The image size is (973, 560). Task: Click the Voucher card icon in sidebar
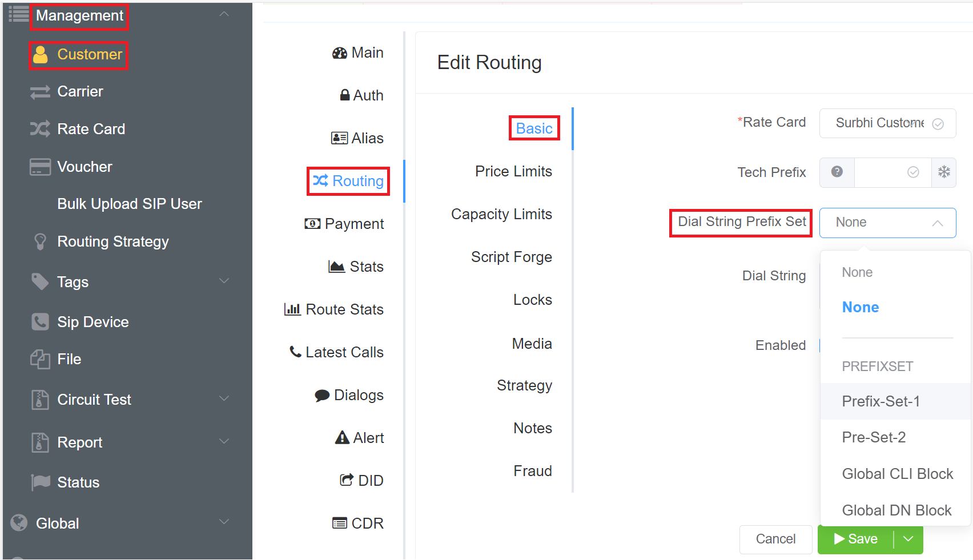pos(40,167)
